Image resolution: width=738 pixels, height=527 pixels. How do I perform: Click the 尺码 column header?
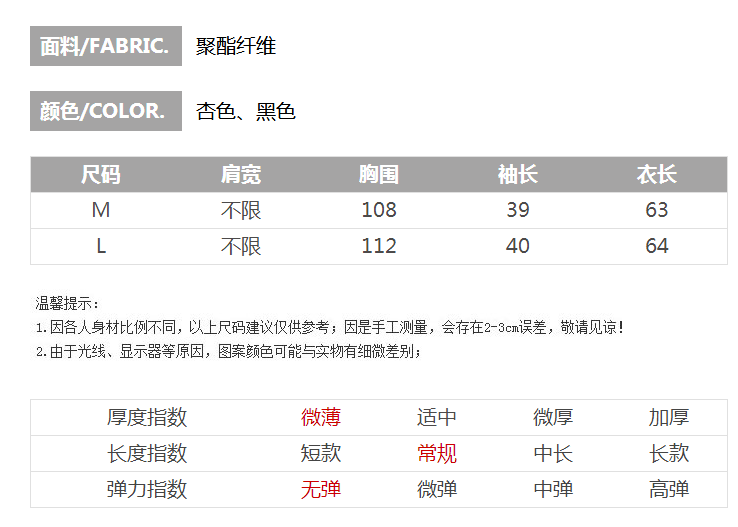[100, 175]
